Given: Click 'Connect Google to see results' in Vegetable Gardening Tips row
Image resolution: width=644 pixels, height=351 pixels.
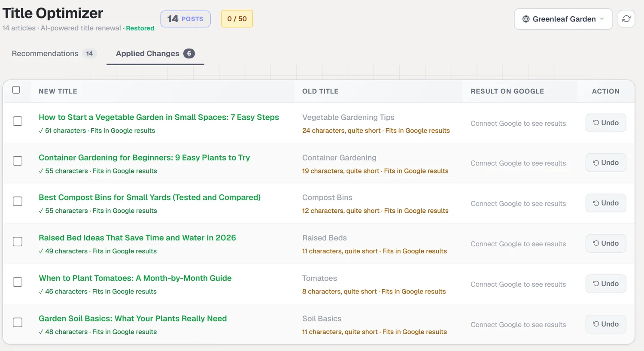Looking at the screenshot, I should [x=518, y=123].
